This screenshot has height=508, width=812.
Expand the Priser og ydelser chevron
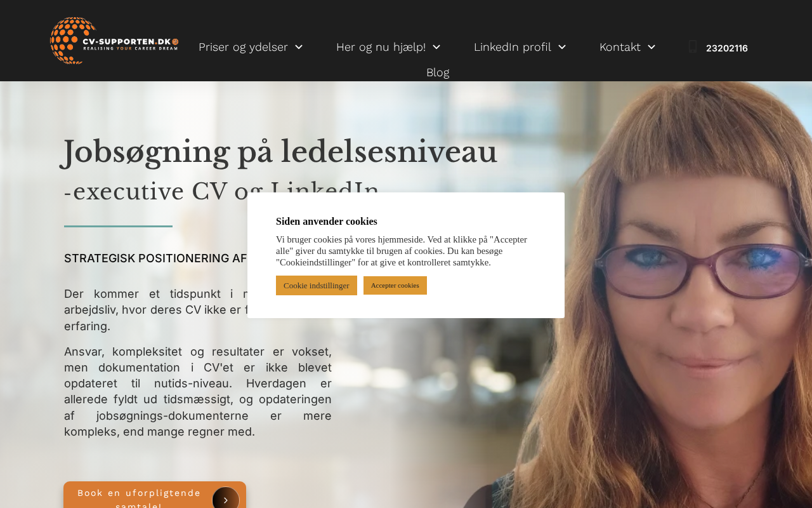coord(299,47)
